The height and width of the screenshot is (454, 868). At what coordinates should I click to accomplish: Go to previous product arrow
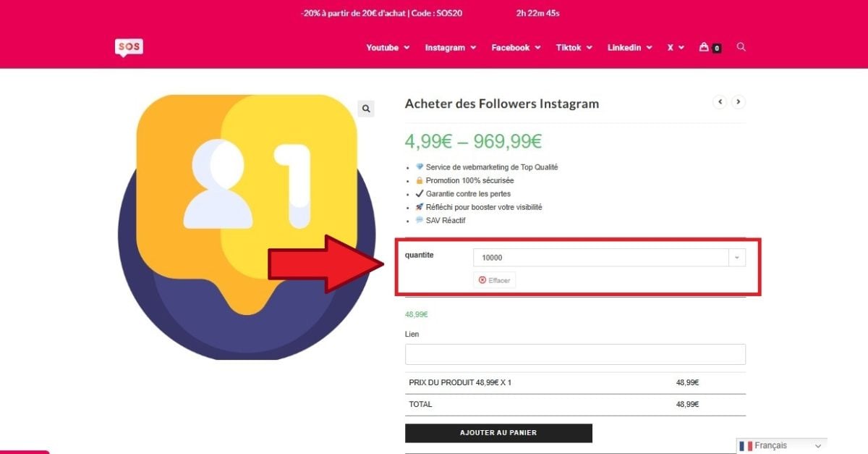click(720, 102)
